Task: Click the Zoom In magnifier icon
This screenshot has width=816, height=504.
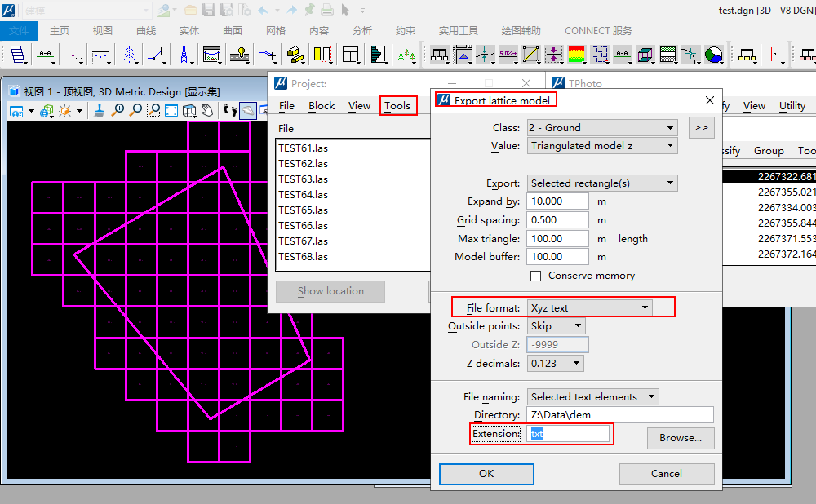Action: click(x=118, y=110)
